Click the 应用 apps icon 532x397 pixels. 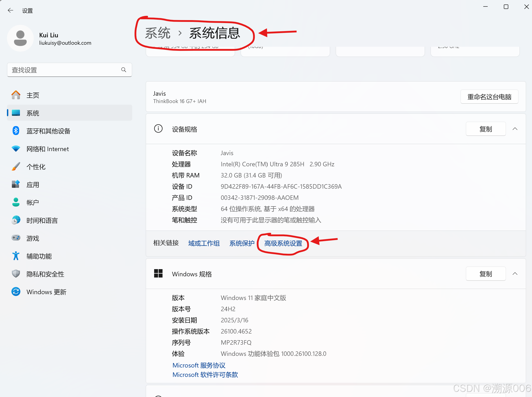coord(16,184)
